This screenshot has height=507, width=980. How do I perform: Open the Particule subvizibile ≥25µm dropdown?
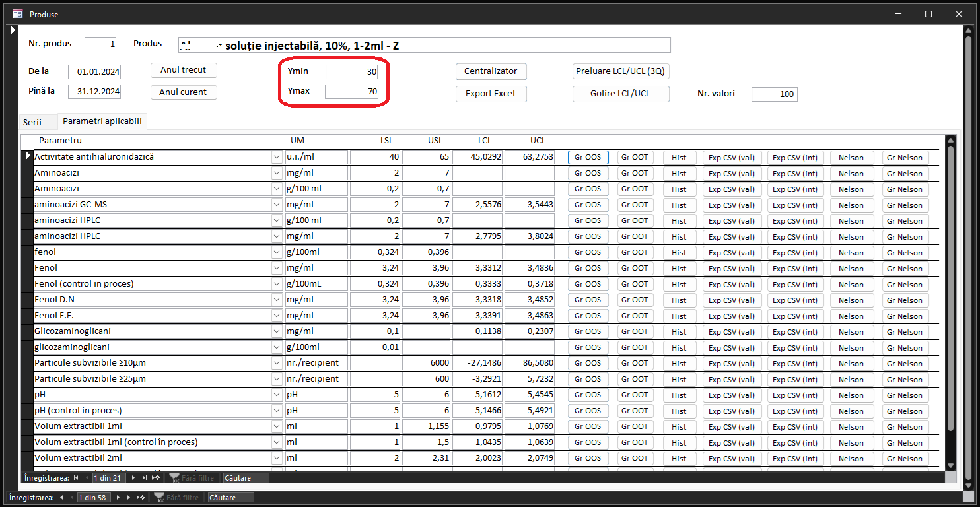point(276,379)
